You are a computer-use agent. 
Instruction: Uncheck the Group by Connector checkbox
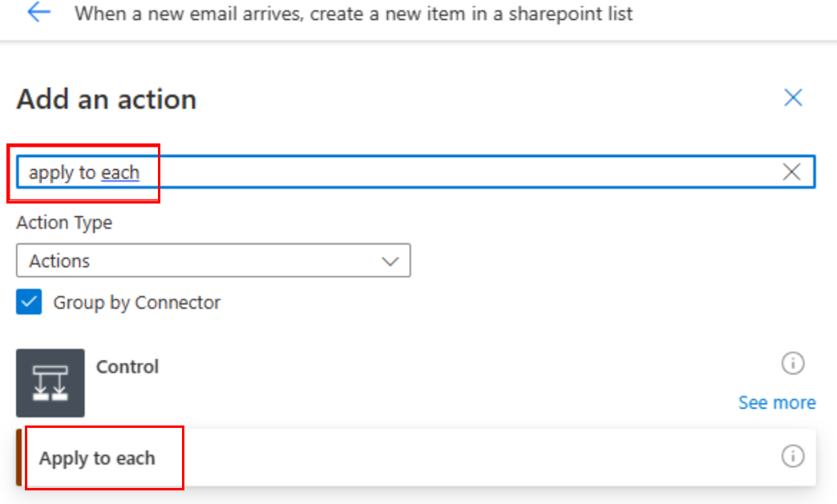pyautogui.click(x=29, y=302)
